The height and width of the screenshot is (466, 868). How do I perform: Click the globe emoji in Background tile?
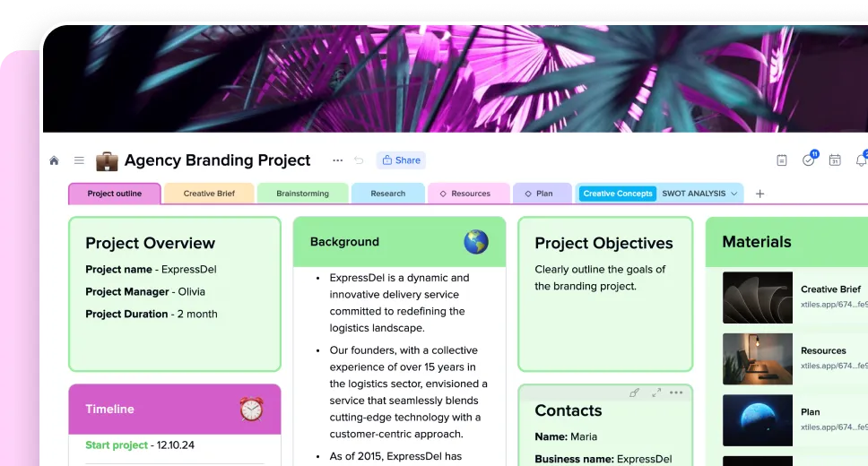[476, 242]
